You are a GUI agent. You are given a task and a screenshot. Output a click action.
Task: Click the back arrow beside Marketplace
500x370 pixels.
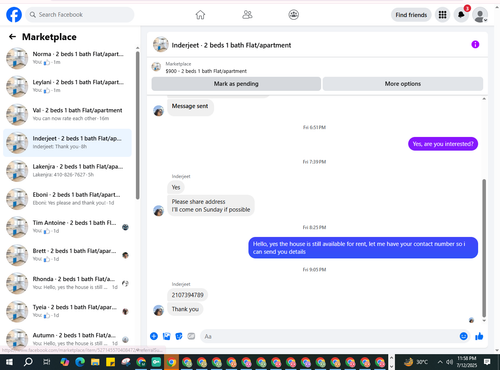(x=12, y=37)
